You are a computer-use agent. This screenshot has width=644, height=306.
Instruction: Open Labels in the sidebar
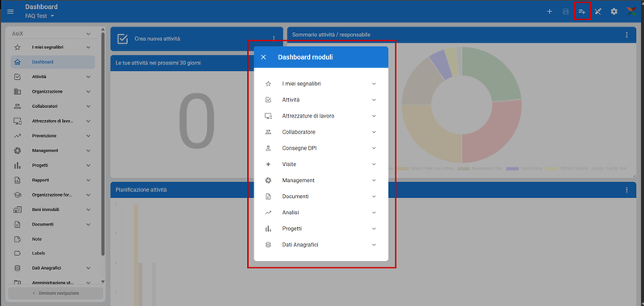tap(52, 254)
